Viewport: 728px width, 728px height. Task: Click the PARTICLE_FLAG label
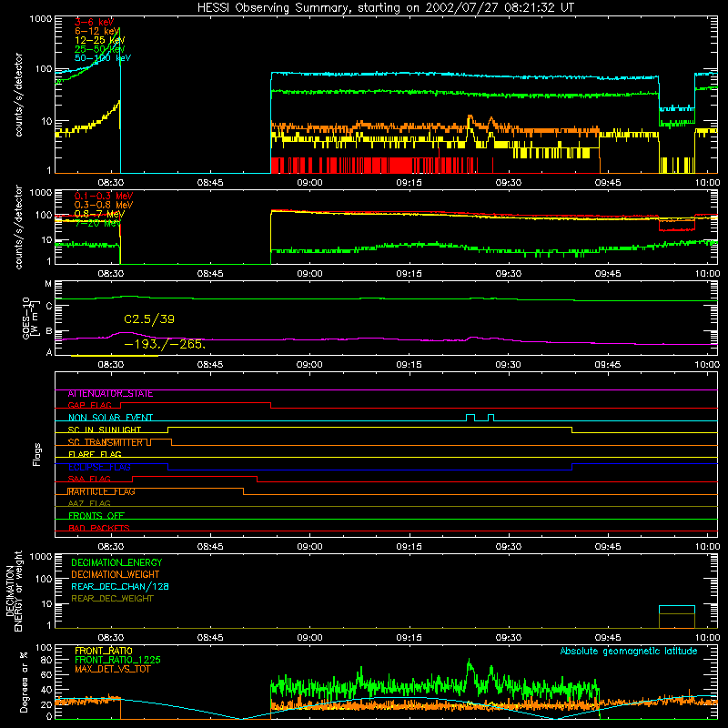[x=102, y=491]
